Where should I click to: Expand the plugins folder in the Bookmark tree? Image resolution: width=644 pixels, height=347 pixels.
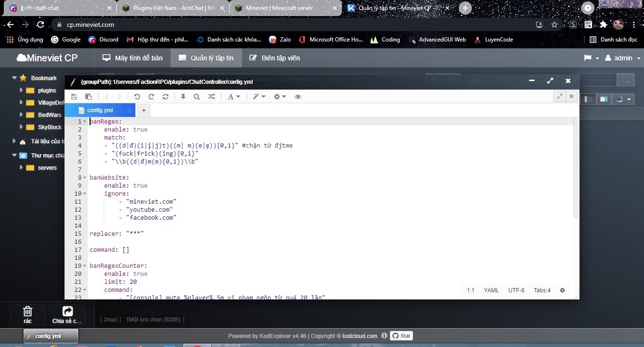pos(21,90)
